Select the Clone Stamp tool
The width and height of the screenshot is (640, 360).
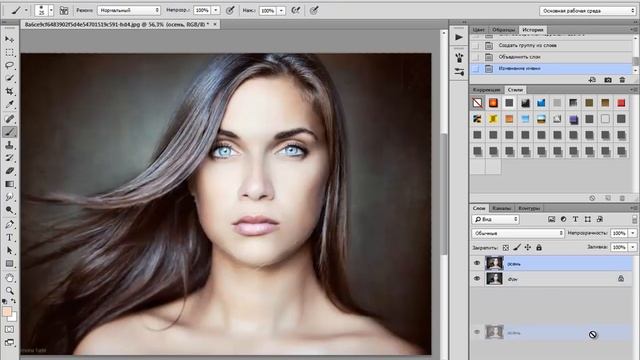9,144
